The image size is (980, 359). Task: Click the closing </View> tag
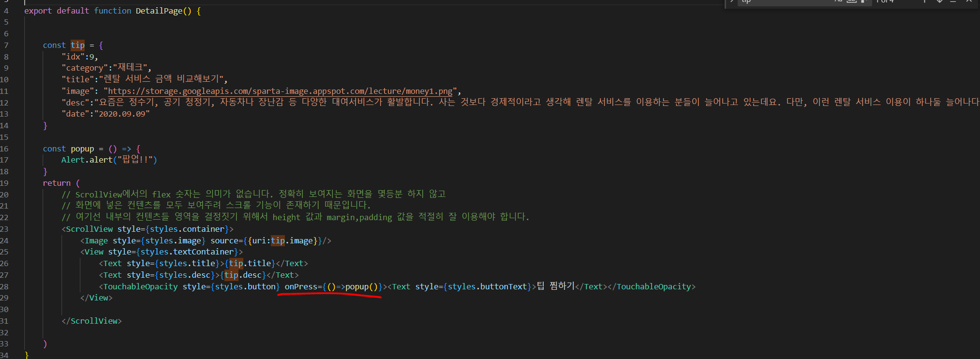96,298
